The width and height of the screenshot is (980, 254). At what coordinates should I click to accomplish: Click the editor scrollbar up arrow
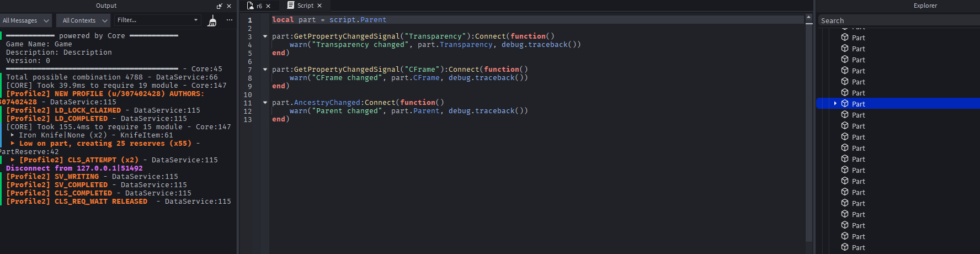click(809, 18)
